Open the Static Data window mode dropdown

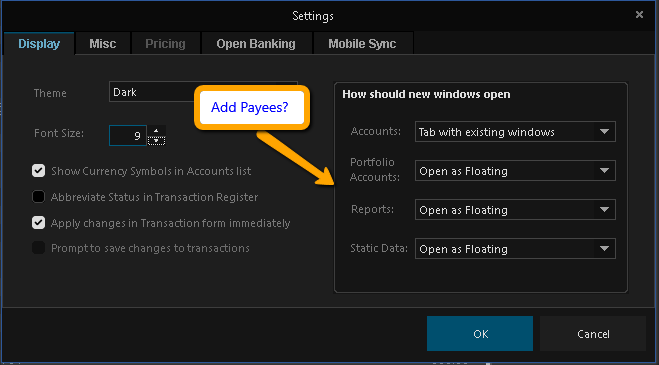click(515, 249)
